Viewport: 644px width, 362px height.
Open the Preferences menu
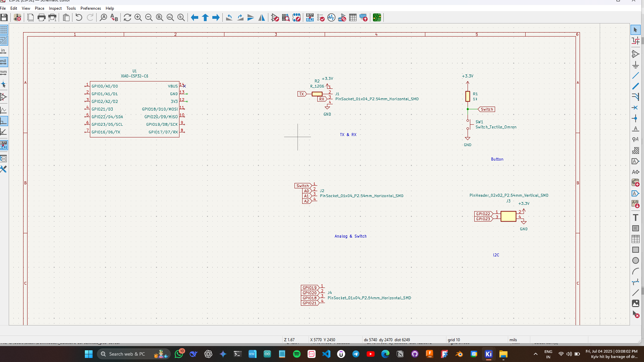point(91,8)
